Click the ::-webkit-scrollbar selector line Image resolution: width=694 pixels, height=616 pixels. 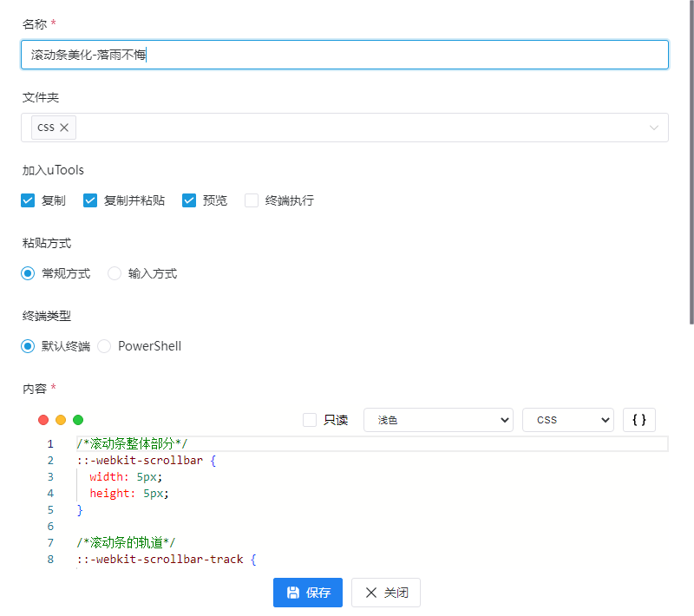pos(146,460)
